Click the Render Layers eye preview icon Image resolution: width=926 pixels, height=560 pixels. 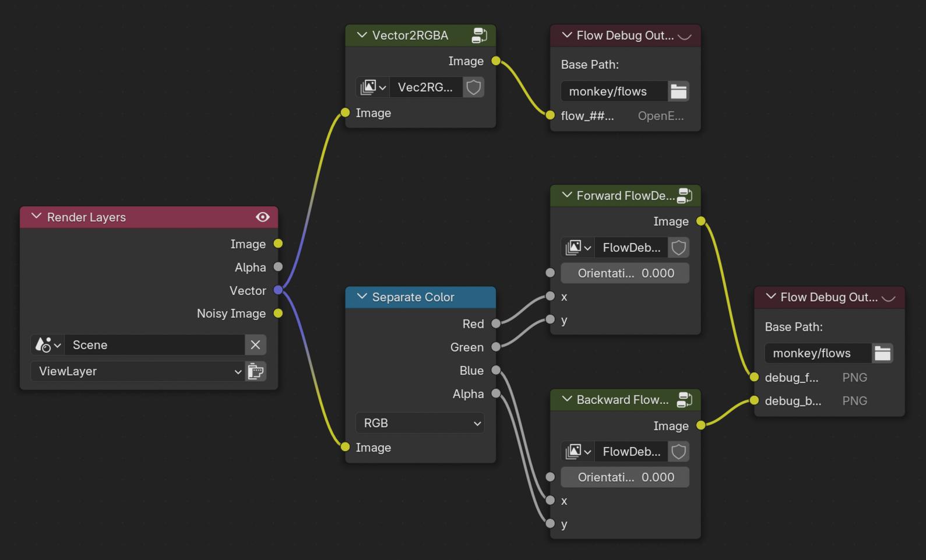click(262, 217)
